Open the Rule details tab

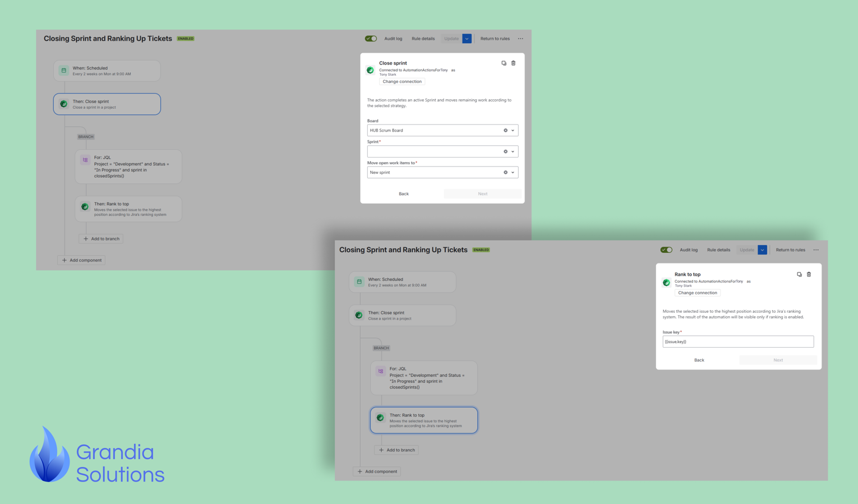pos(423,39)
